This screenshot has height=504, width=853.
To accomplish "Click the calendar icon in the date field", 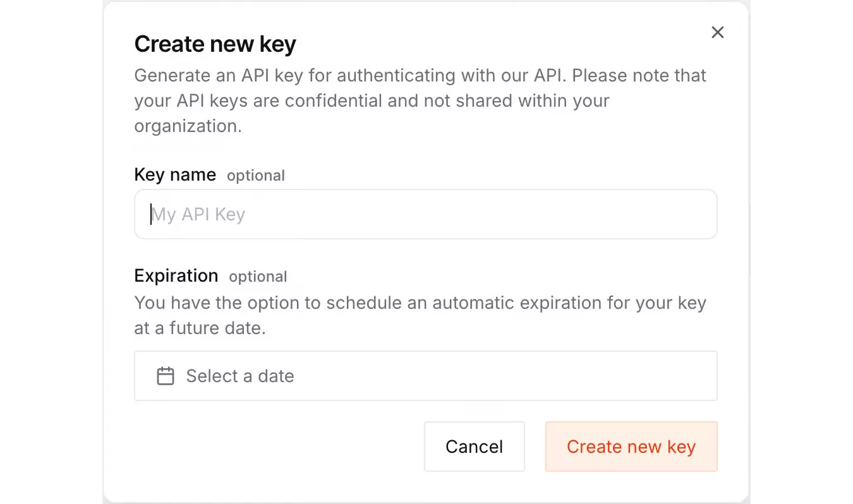I will pos(166,375).
